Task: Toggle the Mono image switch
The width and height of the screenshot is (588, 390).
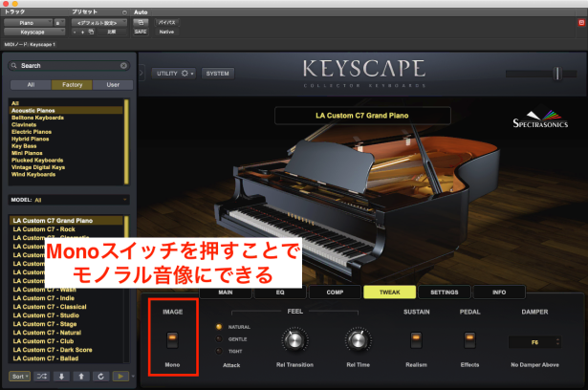Action: click(x=172, y=339)
